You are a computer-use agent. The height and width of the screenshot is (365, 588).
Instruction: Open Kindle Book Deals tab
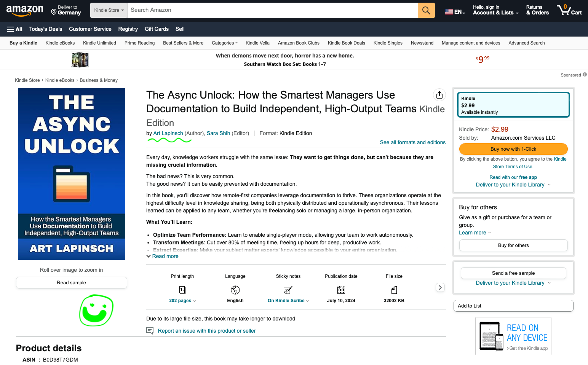(347, 43)
